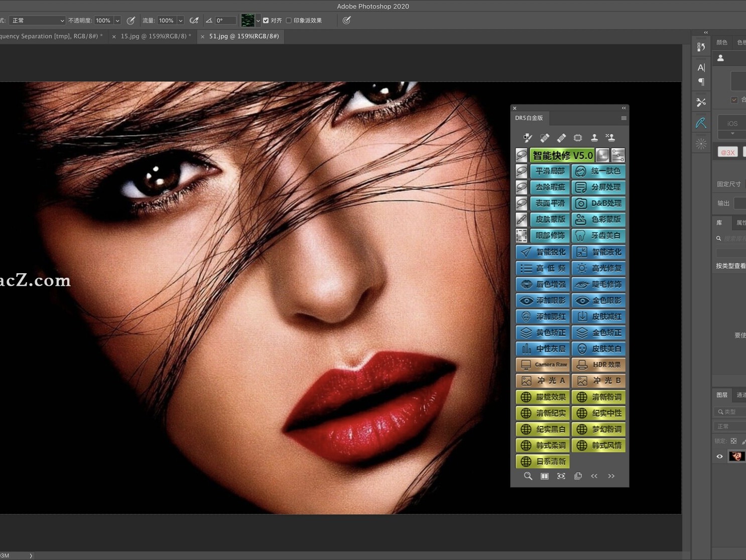This screenshot has width=746, height=560.
Task: Open the 不透明度 opacity dropdown
Action: tap(117, 20)
